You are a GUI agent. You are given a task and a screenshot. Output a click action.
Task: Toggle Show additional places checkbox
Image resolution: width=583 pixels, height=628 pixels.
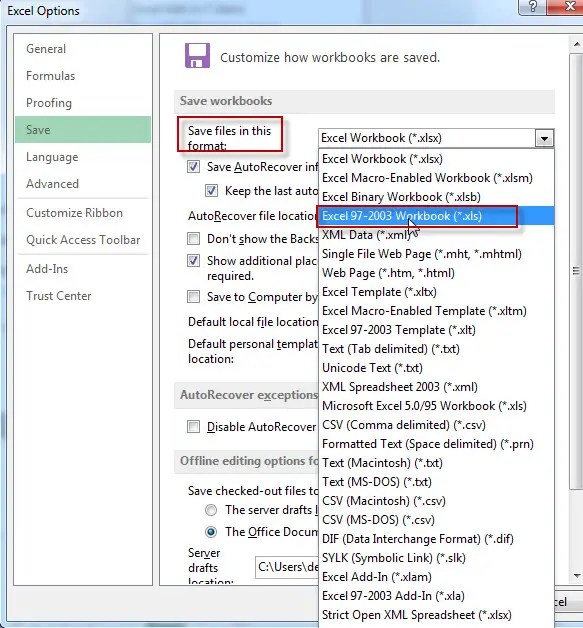tap(193, 261)
